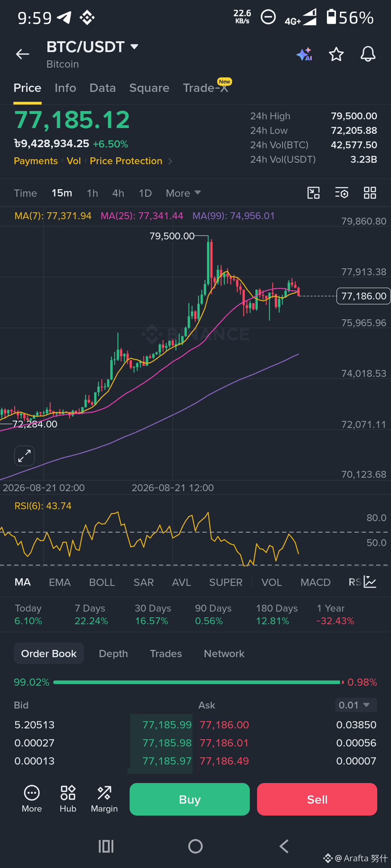Open the chart indicator settings icon
The width and height of the screenshot is (391, 868).
coord(342,193)
